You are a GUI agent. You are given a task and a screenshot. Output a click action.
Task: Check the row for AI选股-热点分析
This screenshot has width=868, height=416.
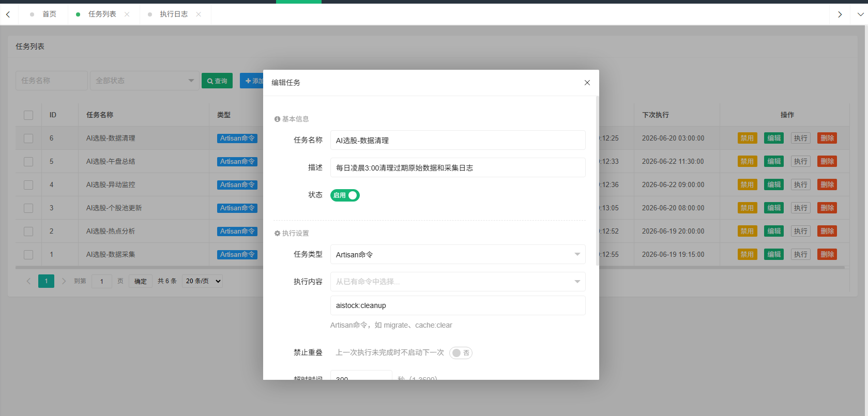28,232
